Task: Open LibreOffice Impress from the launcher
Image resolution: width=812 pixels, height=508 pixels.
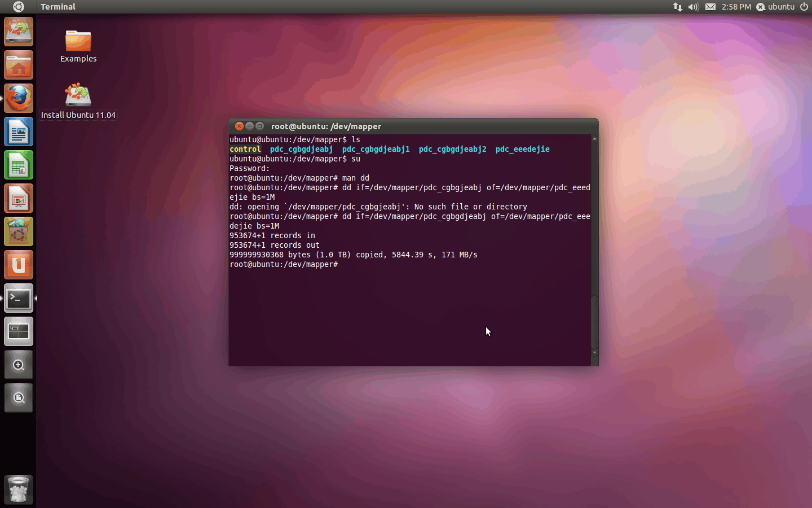Action: click(x=19, y=198)
